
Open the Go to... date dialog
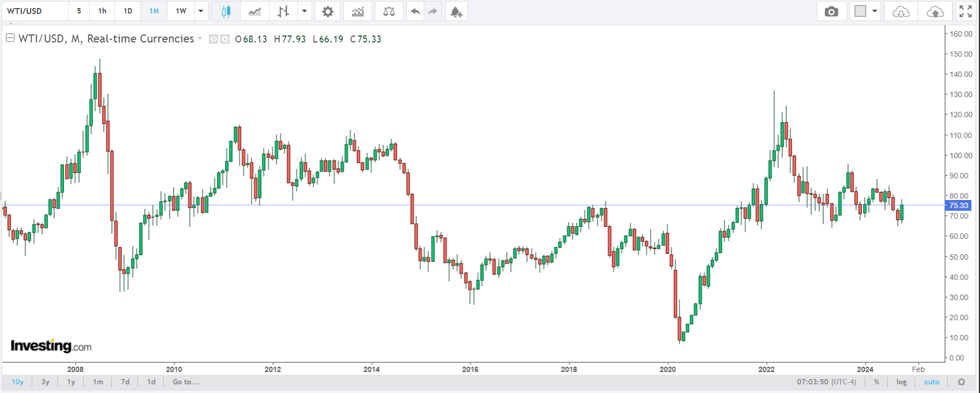tap(186, 382)
